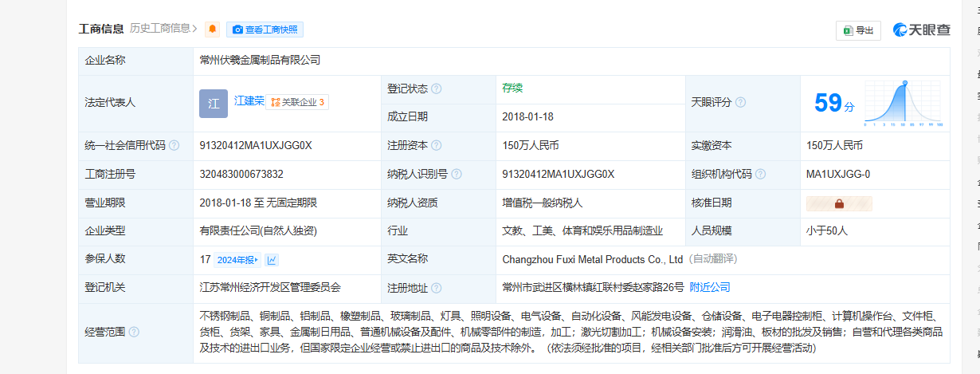Click help icon next to 组织机构代码
This screenshot has height=374, width=980.
point(760,175)
